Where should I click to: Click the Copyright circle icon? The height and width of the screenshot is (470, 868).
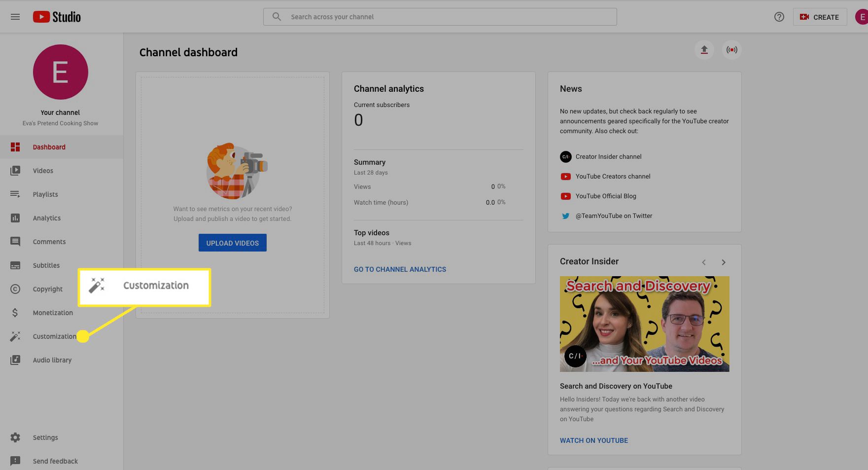coord(15,289)
